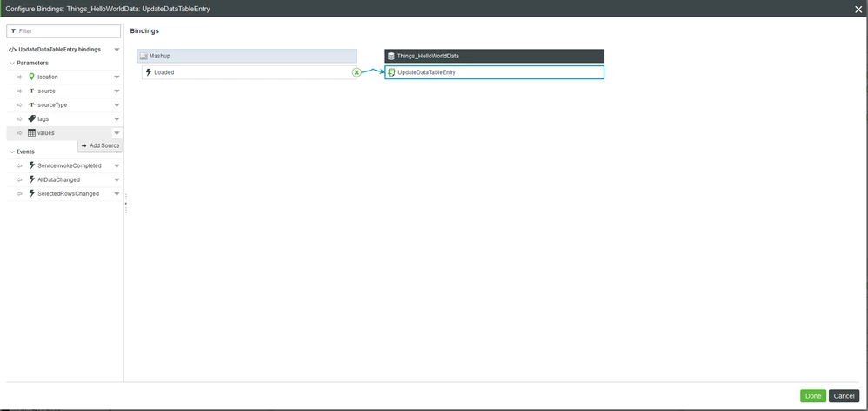Collapse the Parameters section
This screenshot has width=868, height=411.
12,64
